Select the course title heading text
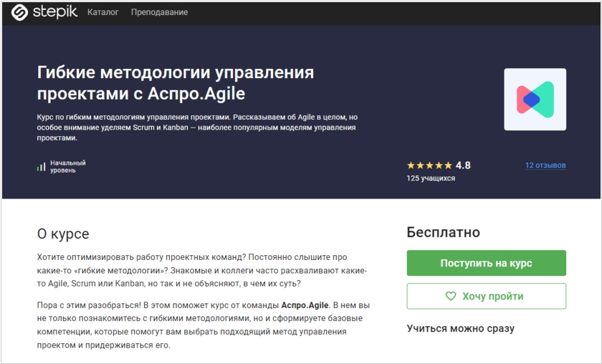 click(x=176, y=83)
